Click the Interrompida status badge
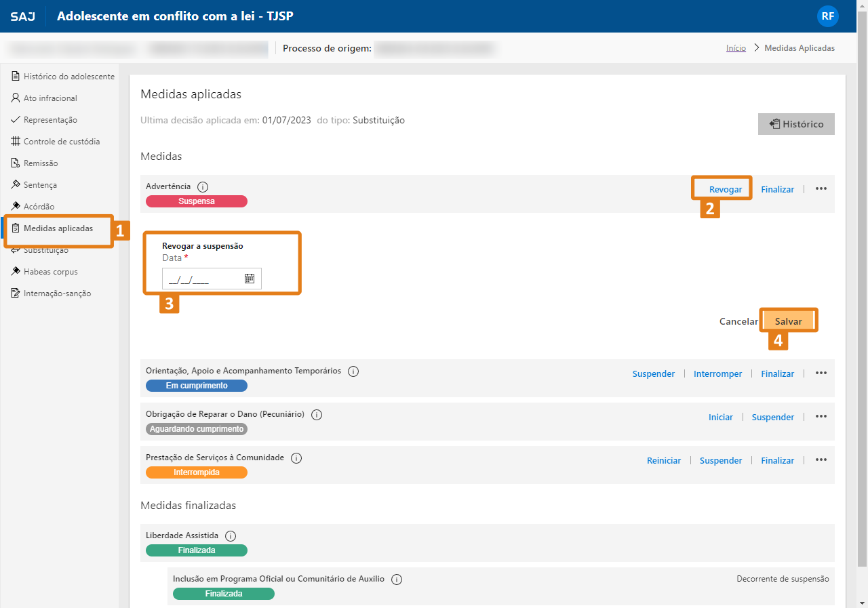 [x=197, y=472]
